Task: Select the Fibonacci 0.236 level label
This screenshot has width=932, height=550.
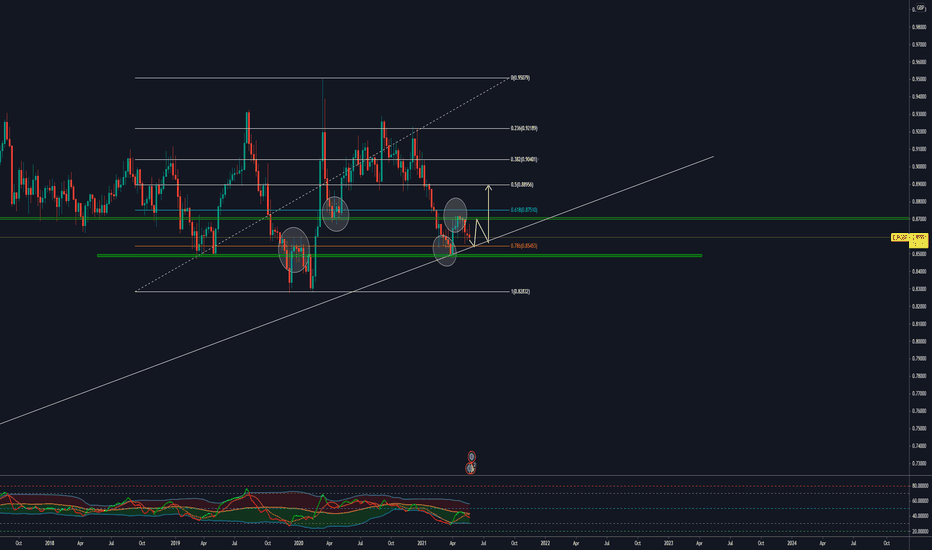Action: (524, 128)
